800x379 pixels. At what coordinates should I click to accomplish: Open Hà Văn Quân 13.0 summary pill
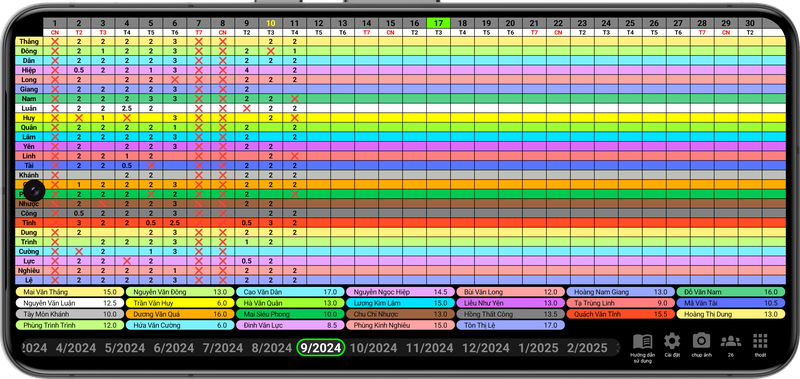coord(290,303)
